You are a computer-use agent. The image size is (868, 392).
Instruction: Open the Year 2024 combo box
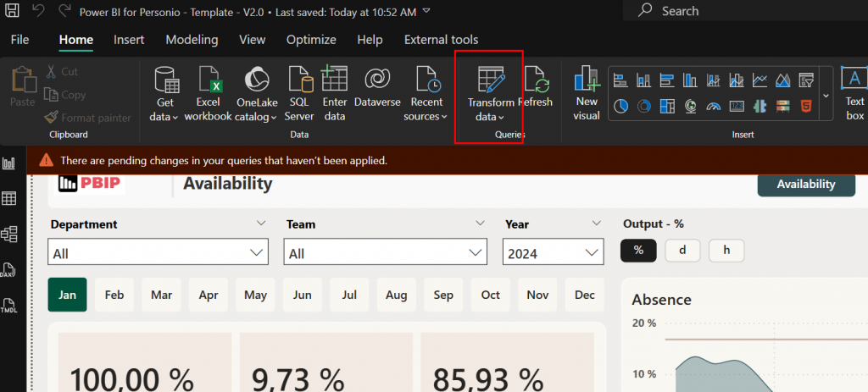pyautogui.click(x=554, y=251)
